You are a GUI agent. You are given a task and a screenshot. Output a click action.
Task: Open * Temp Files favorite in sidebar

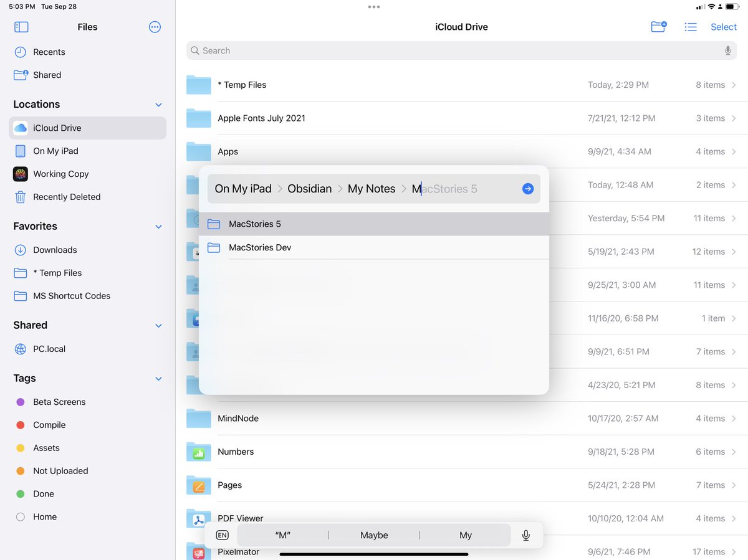click(x=87, y=273)
